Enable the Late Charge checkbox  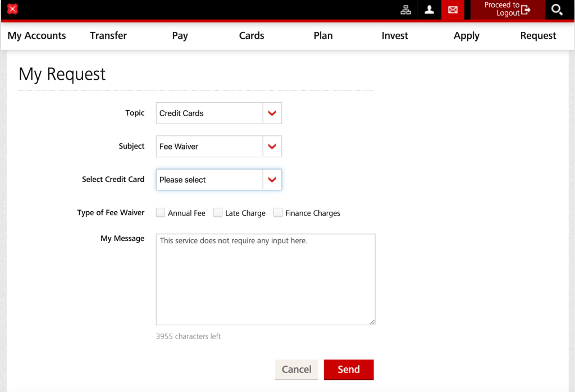tap(218, 212)
